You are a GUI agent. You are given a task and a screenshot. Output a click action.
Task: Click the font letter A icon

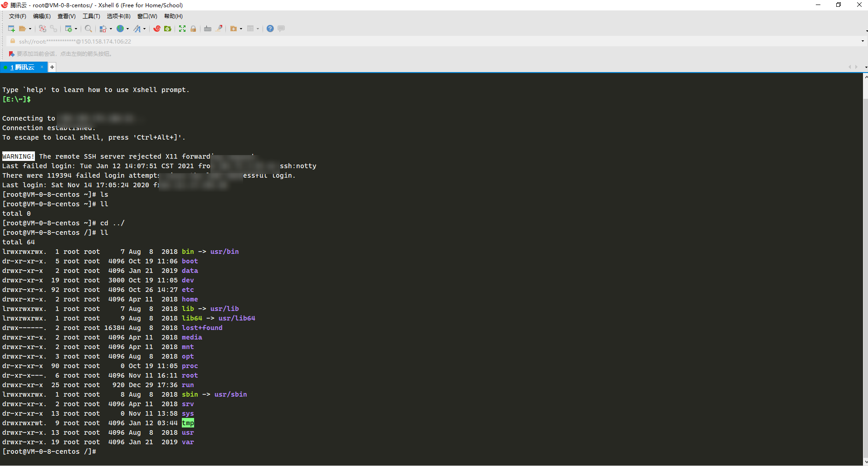click(137, 29)
